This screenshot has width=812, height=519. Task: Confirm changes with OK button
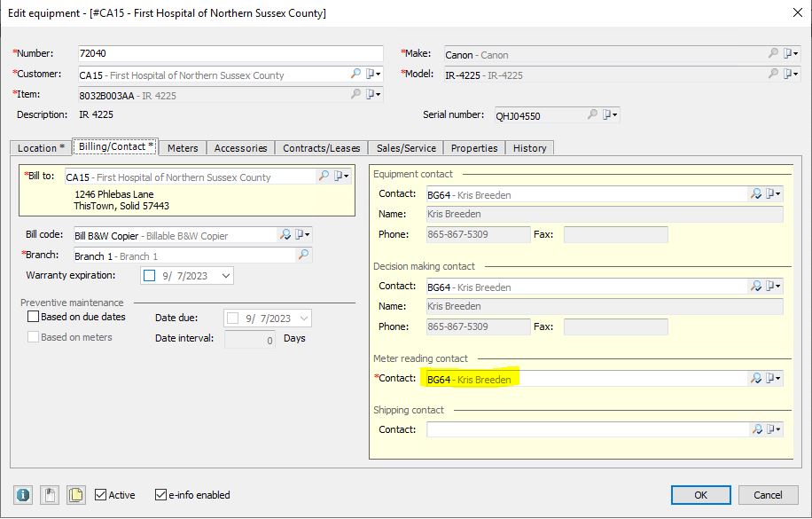pos(700,495)
